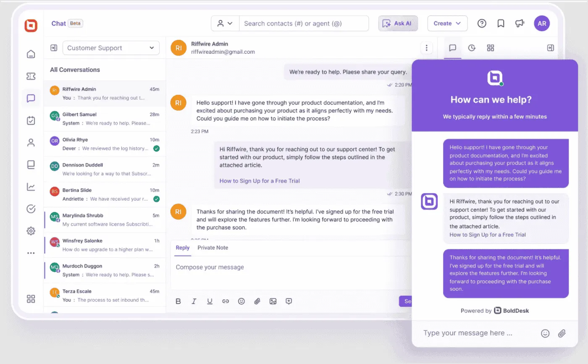Open the circled checkmark icon in sidebar
Image resolution: width=588 pixels, height=364 pixels.
31,209
